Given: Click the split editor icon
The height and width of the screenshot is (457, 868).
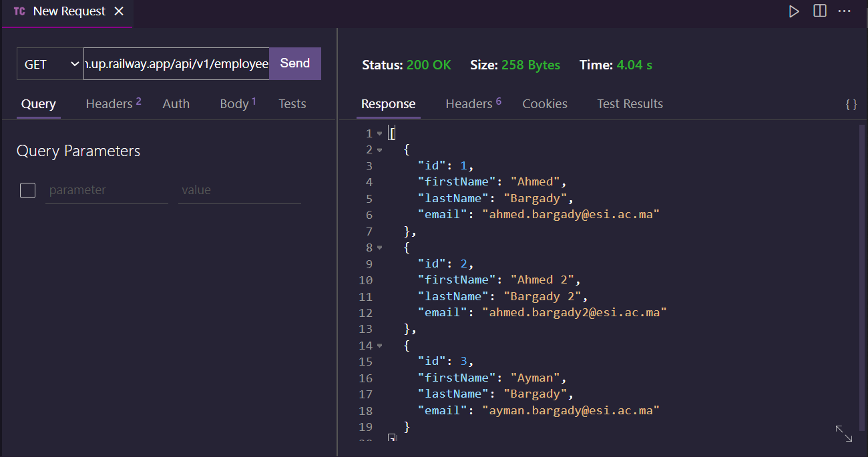Looking at the screenshot, I should click(819, 11).
